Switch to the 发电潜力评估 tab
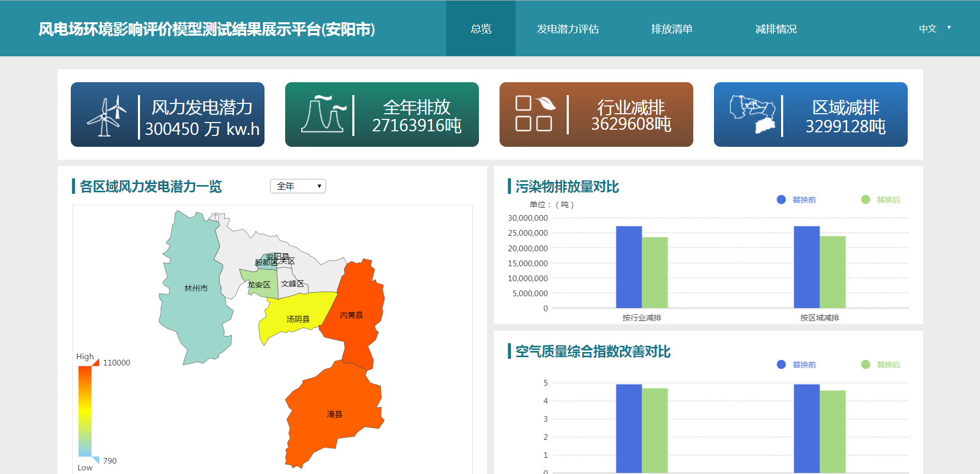980x474 pixels. [x=568, y=28]
